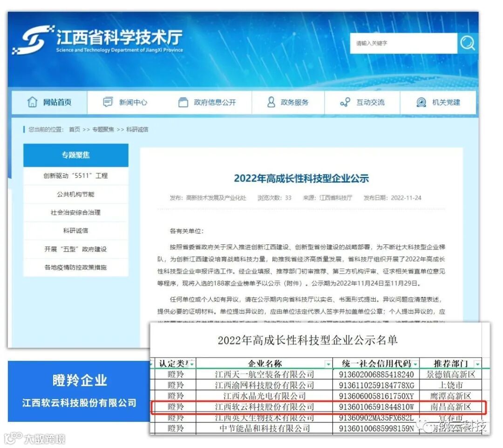Viewport: 503px width, 448px height.
Task: Click the 新闻中心 message icon
Action: point(108,102)
